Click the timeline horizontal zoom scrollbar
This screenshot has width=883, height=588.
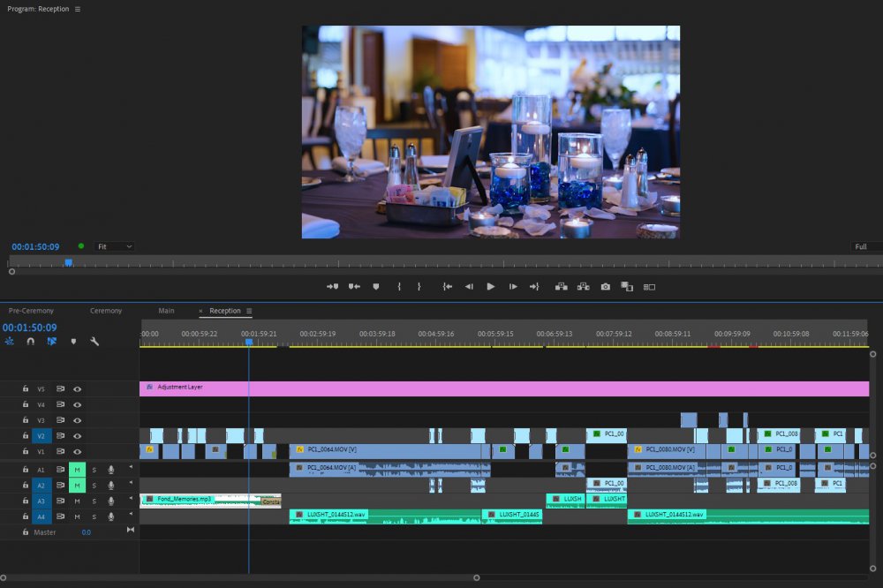tap(238, 577)
